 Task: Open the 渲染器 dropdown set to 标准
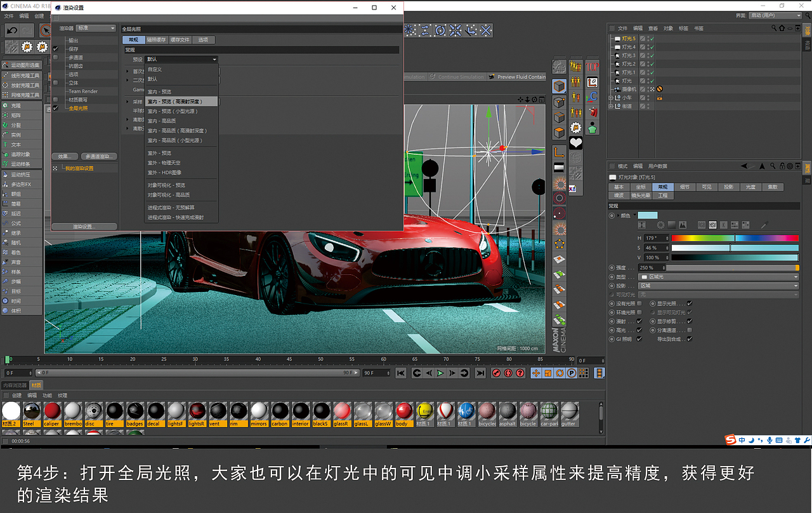(x=96, y=28)
